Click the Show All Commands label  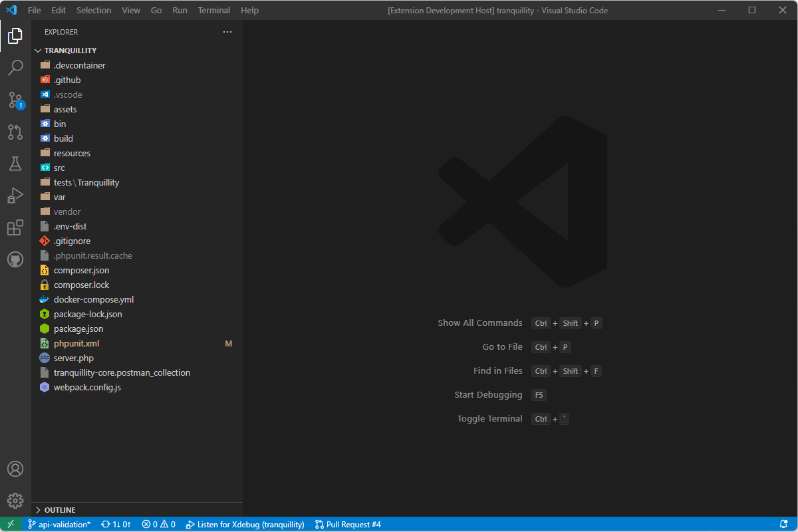(480, 323)
